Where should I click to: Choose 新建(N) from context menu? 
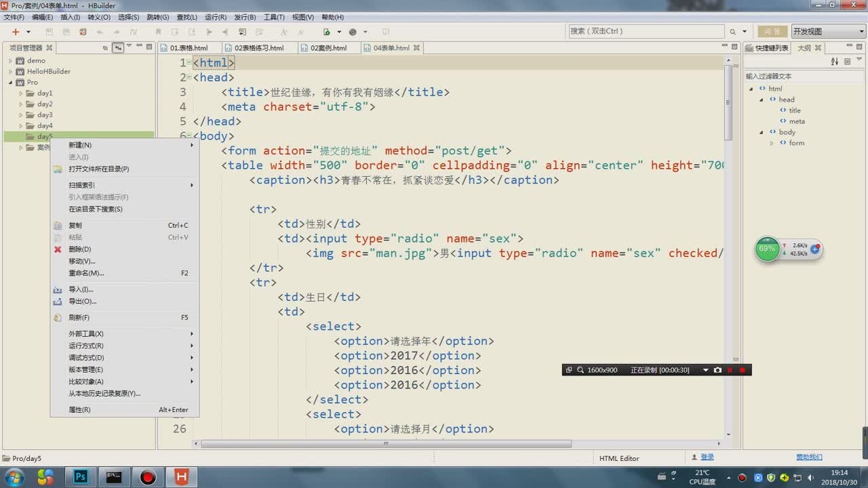tap(125, 145)
